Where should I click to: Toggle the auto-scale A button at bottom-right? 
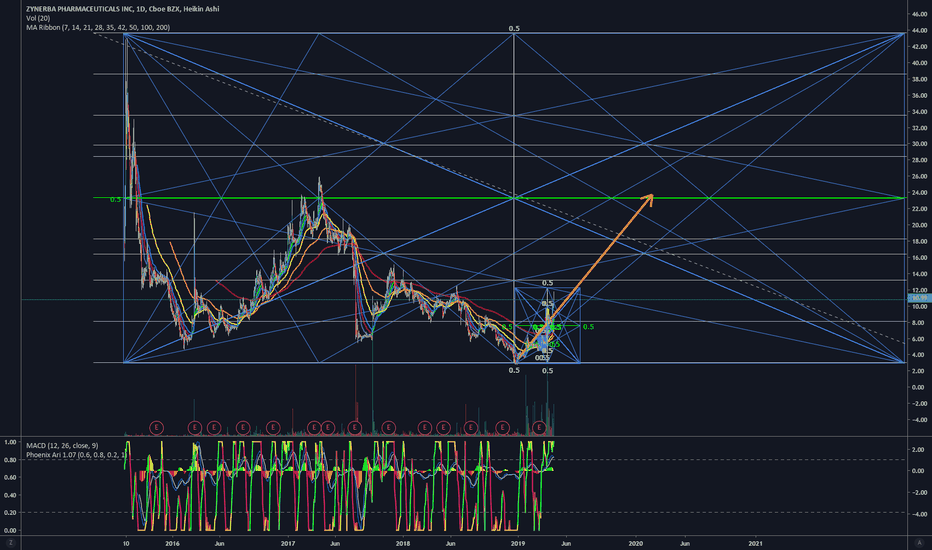click(x=919, y=543)
